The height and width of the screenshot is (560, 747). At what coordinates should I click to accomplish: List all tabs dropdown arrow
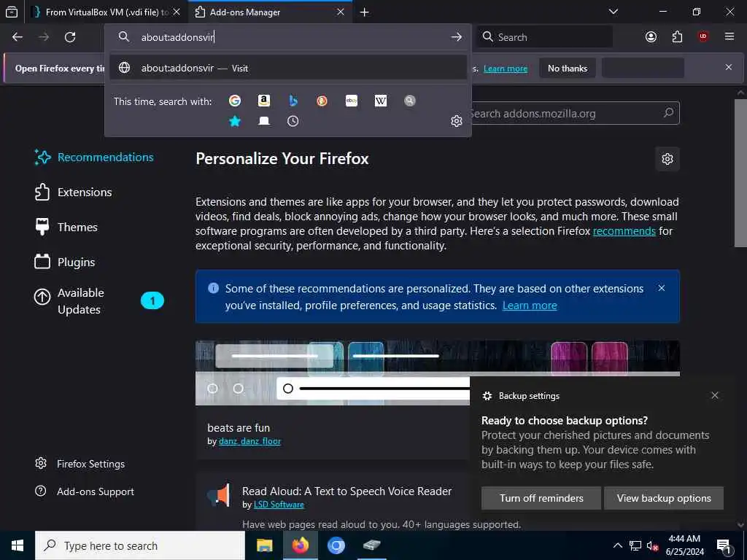coord(613,12)
